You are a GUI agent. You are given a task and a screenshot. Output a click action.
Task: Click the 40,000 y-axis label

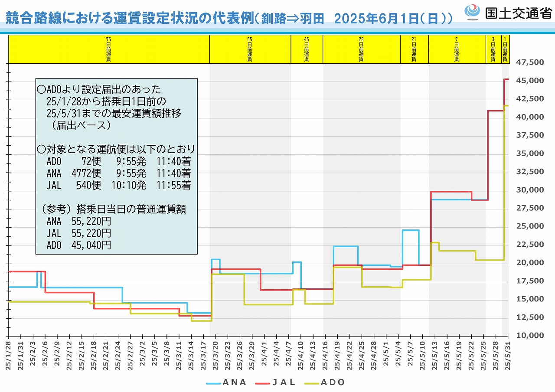point(530,117)
